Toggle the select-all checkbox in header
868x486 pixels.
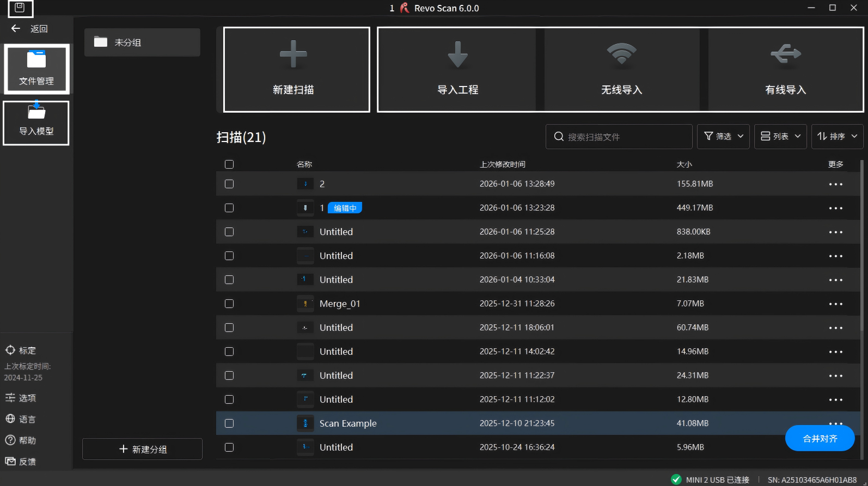coord(229,164)
